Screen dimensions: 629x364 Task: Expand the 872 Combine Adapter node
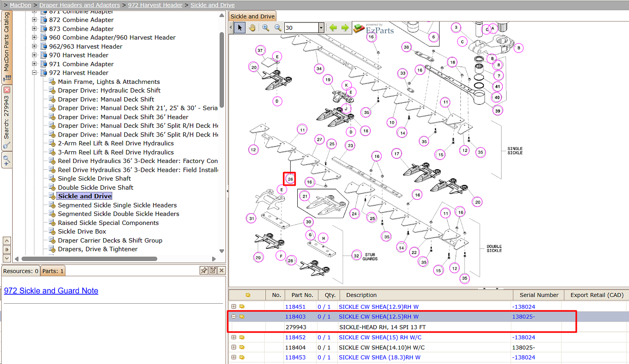(x=34, y=20)
